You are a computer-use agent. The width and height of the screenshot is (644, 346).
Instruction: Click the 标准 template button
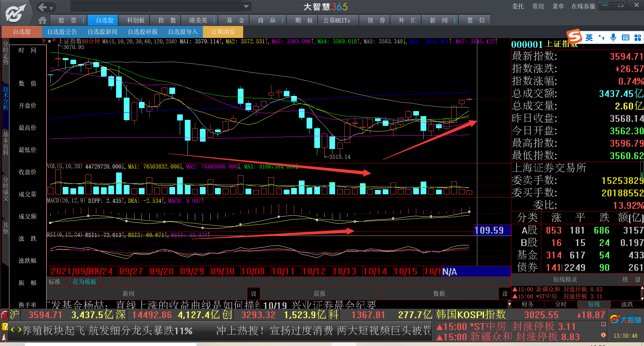tap(55, 282)
